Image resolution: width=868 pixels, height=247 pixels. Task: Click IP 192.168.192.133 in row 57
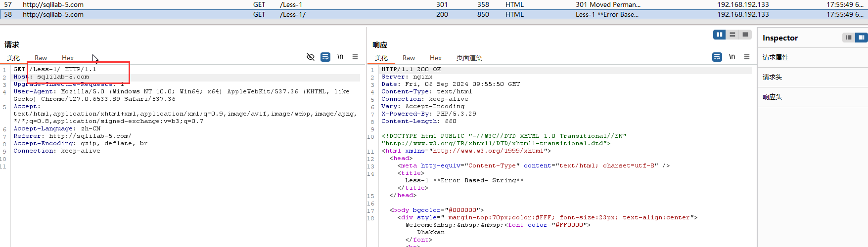click(x=743, y=4)
